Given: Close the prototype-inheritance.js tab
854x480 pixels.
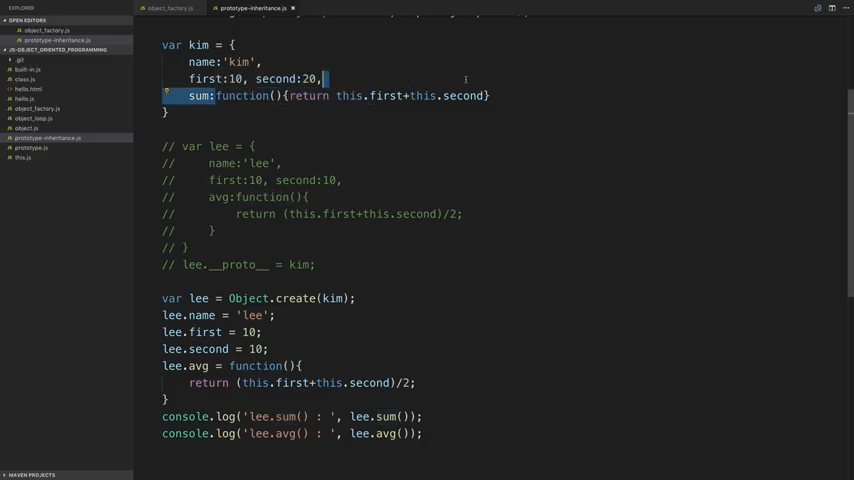Looking at the screenshot, I should tap(293, 8).
